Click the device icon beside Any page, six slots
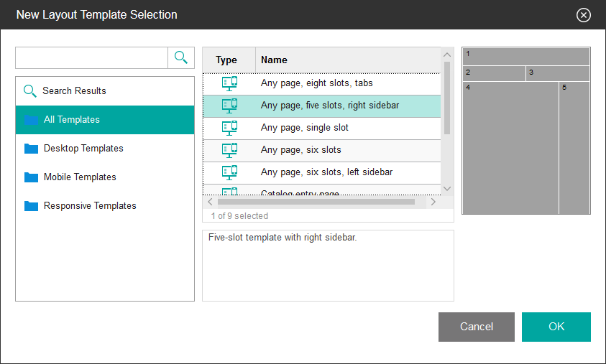The image size is (606, 364). click(x=229, y=150)
